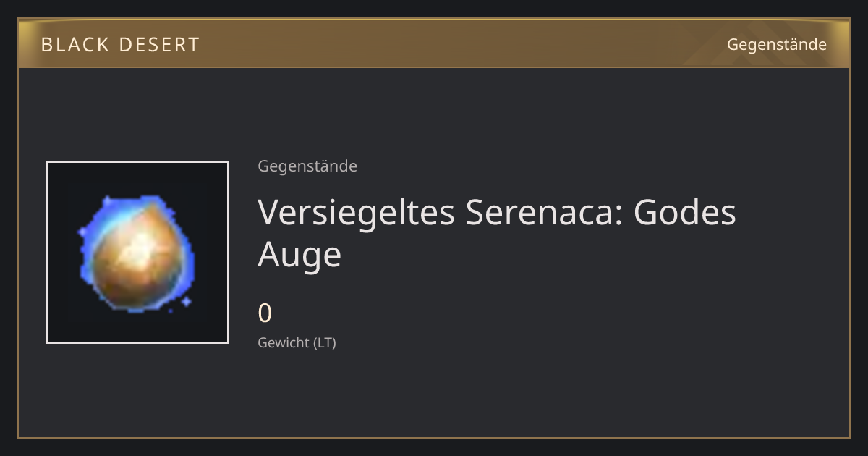Open Gegenstände in the gold header bar
The image size is (868, 456).
point(777,45)
